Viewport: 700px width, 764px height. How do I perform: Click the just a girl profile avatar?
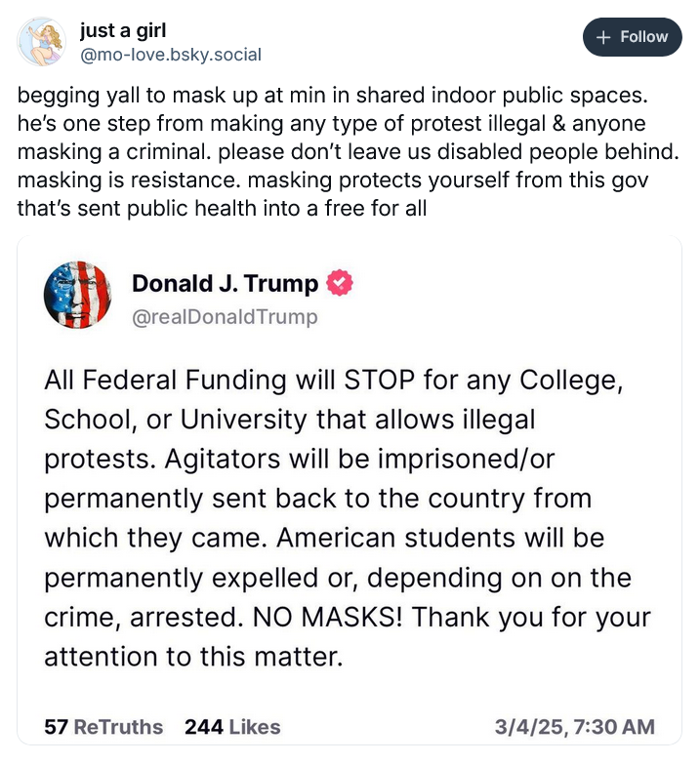tap(41, 40)
